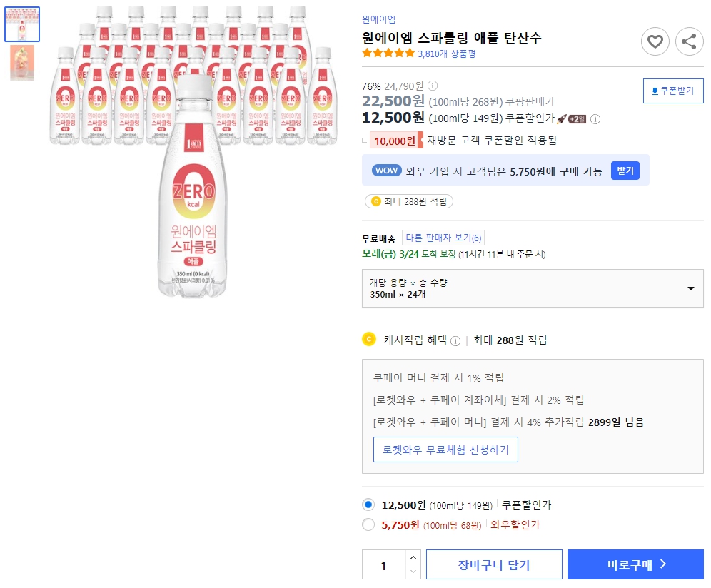The height and width of the screenshot is (588, 711).
Task: Select the second product thumbnail
Action: pos(21,64)
